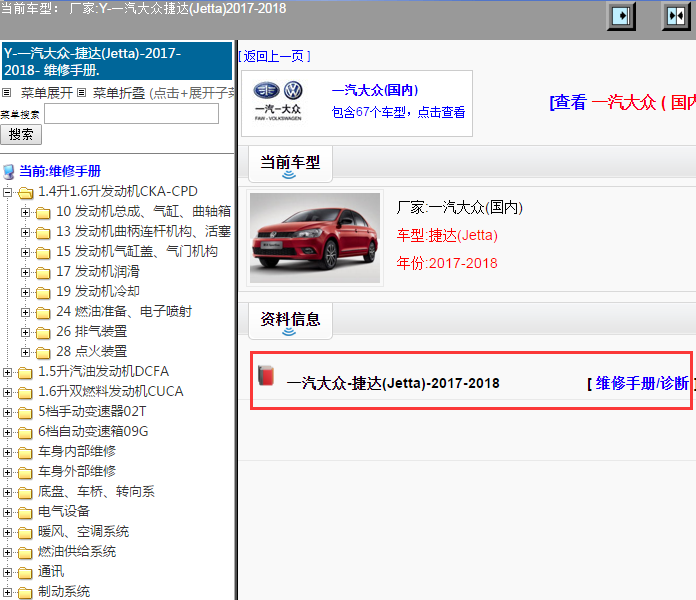Image resolution: width=696 pixels, height=600 pixels.
Task: Click the 车型:捷达(Jetta) text
Action: pyautogui.click(x=447, y=235)
